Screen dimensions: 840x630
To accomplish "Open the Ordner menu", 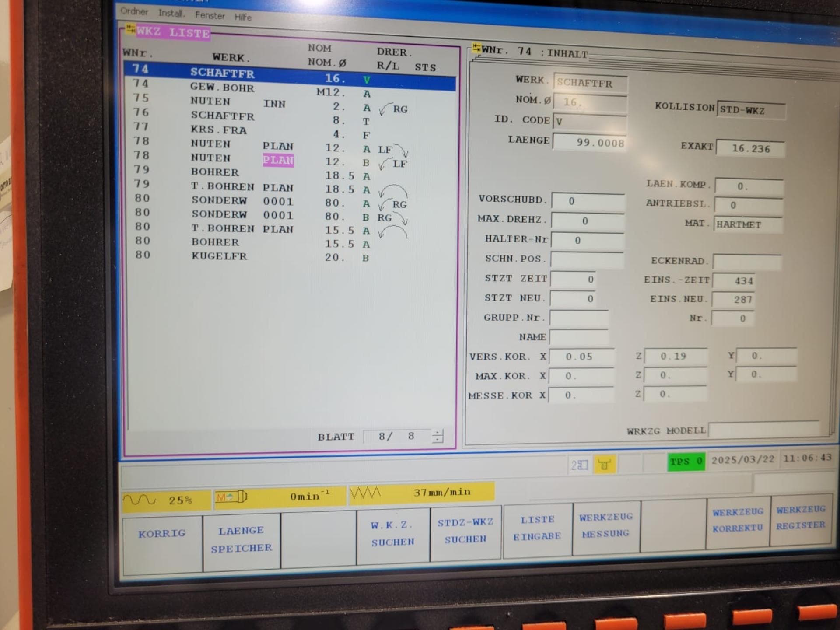I will pyautogui.click(x=134, y=12).
